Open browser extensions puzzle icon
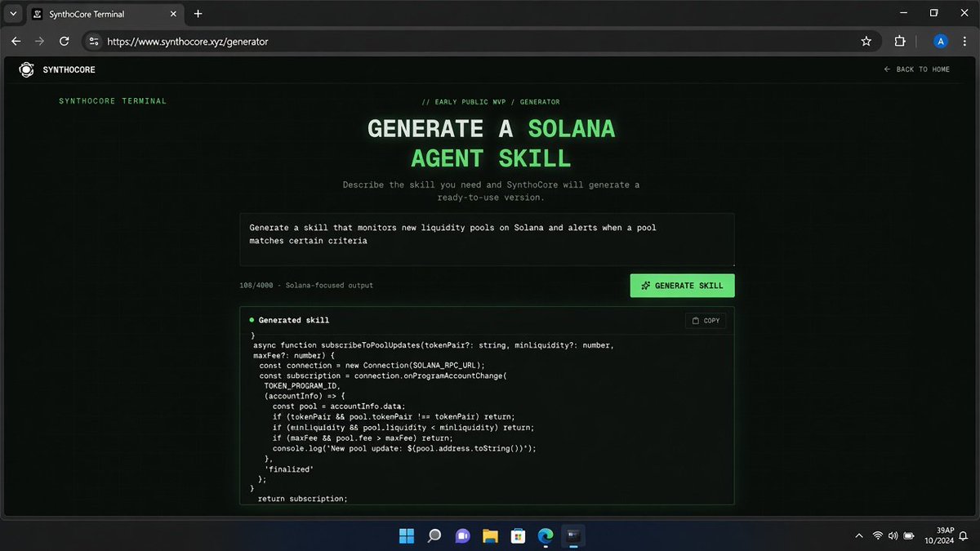The height and width of the screenshot is (551, 980). pos(901,41)
